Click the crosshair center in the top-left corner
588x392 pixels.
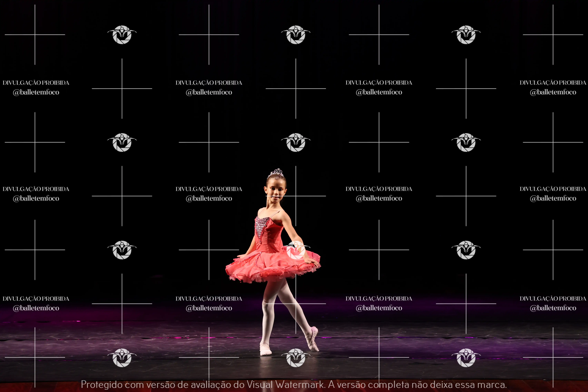[x=35, y=35]
